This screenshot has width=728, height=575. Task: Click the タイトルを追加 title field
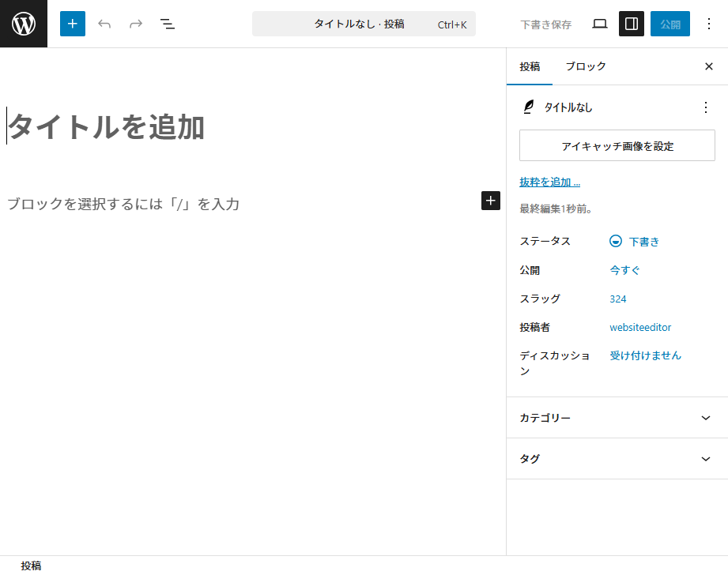pyautogui.click(x=107, y=126)
